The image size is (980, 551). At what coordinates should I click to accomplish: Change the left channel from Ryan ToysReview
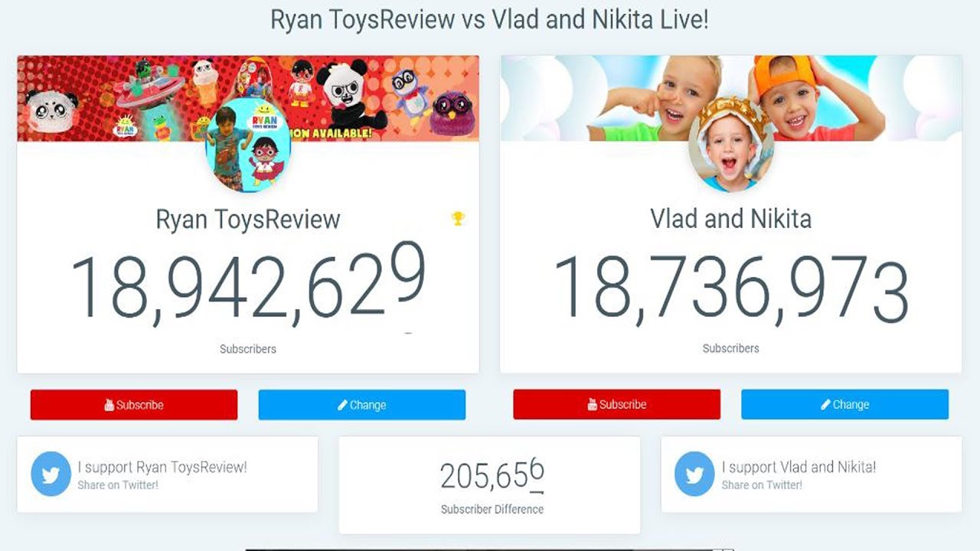pos(362,405)
